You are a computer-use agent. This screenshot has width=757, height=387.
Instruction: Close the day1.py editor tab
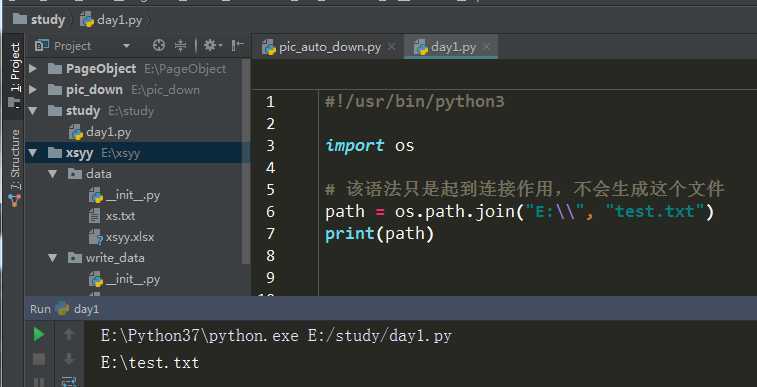click(487, 47)
